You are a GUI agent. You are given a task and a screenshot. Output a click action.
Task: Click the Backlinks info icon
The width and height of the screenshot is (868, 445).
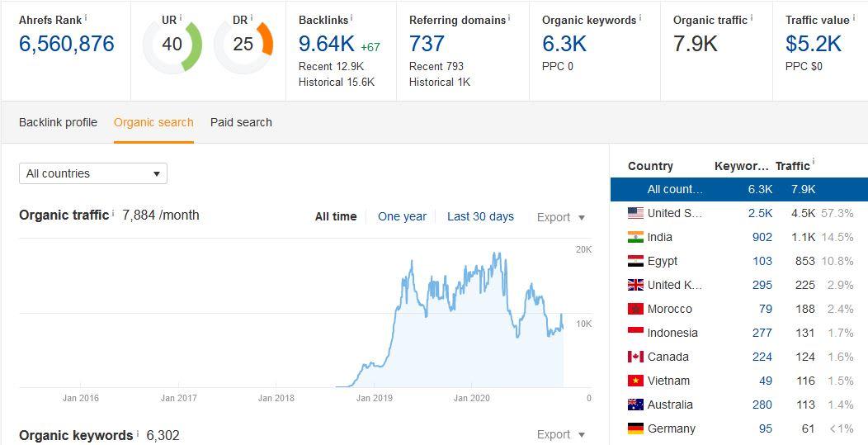tap(351, 17)
